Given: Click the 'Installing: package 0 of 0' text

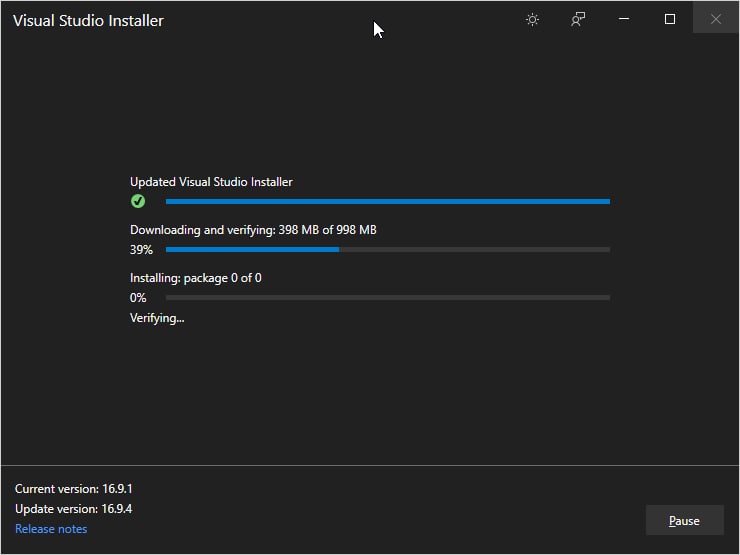Looking at the screenshot, I should [195, 278].
